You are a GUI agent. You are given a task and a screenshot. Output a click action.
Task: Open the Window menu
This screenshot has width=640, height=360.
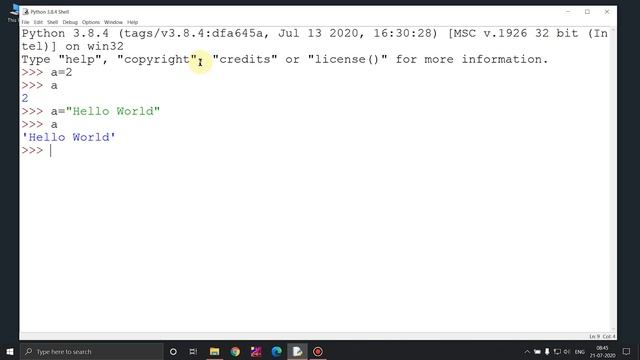point(113,22)
